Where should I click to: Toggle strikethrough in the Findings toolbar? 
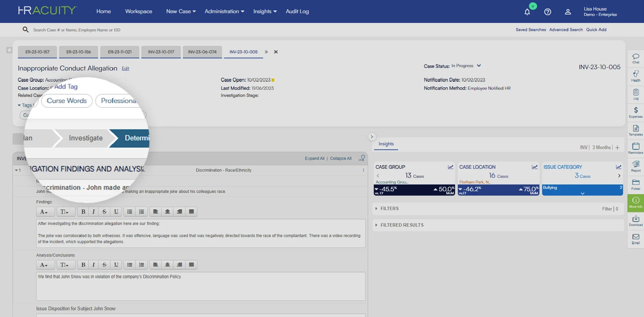pos(105,211)
